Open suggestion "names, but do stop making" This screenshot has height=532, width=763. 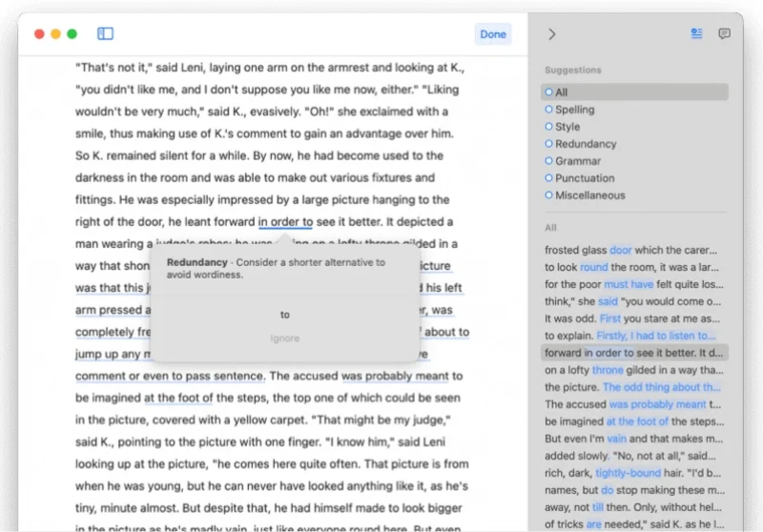pyautogui.click(x=634, y=490)
